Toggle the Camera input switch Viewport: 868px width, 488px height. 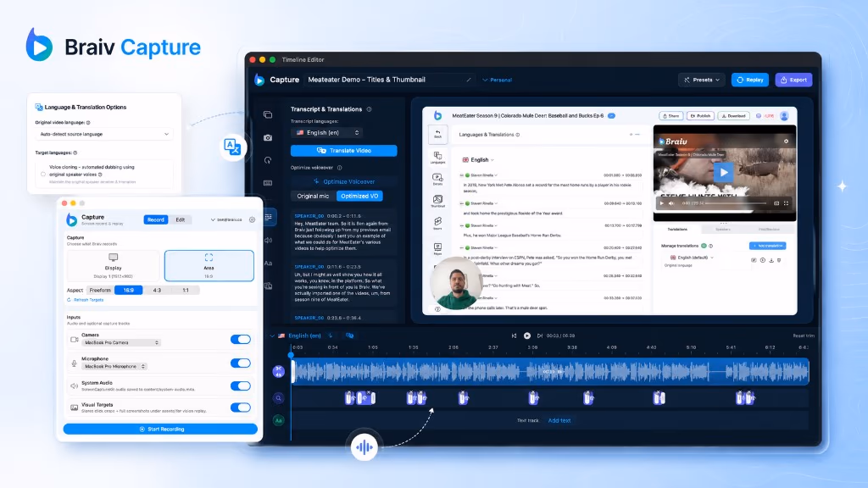[240, 339]
